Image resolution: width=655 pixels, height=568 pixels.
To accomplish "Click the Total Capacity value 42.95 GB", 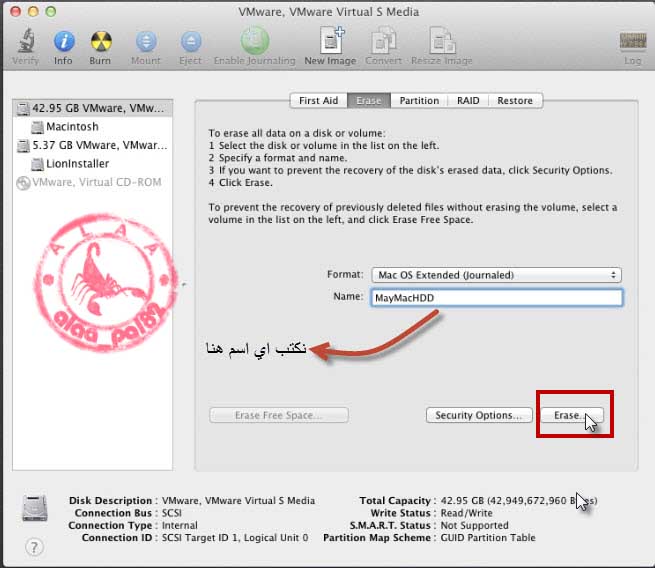I will (x=519, y=500).
